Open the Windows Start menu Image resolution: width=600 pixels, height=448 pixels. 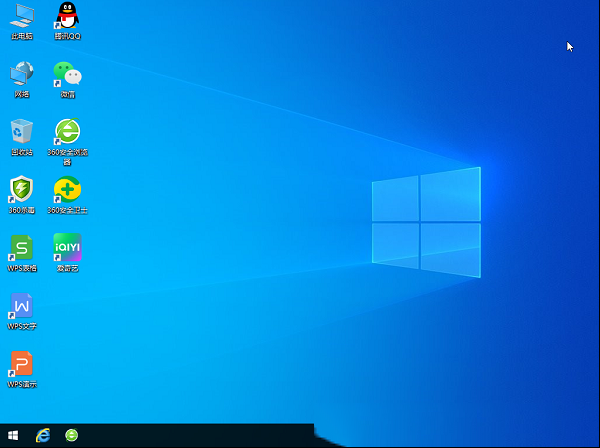pyautogui.click(x=13, y=435)
